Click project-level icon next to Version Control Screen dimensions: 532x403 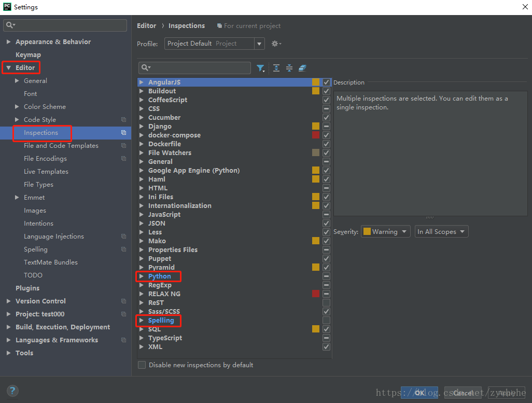123,301
